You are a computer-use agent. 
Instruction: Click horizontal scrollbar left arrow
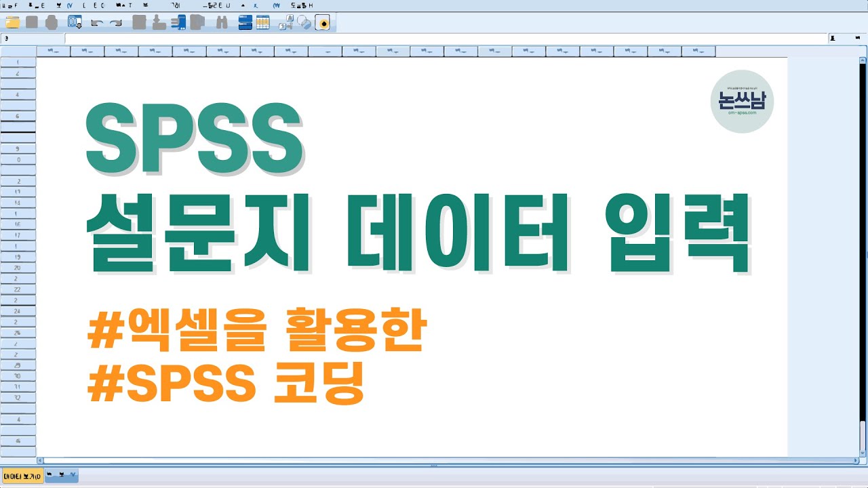pos(39,461)
